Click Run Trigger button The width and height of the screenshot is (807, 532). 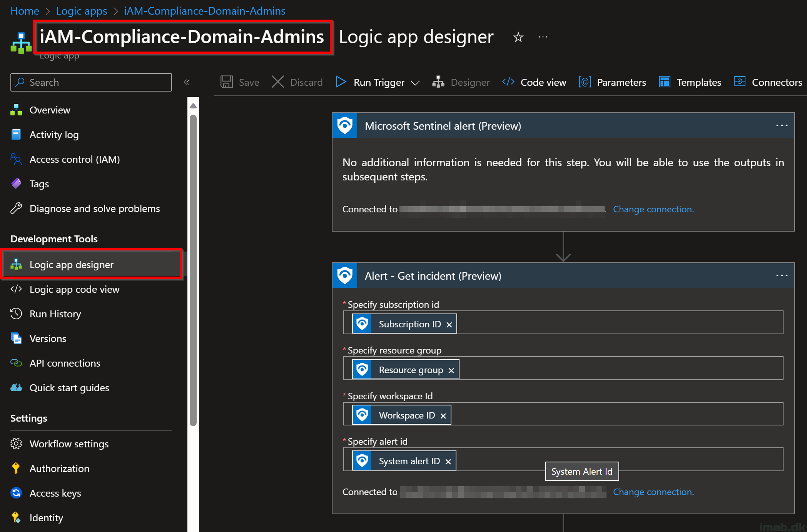pos(370,82)
